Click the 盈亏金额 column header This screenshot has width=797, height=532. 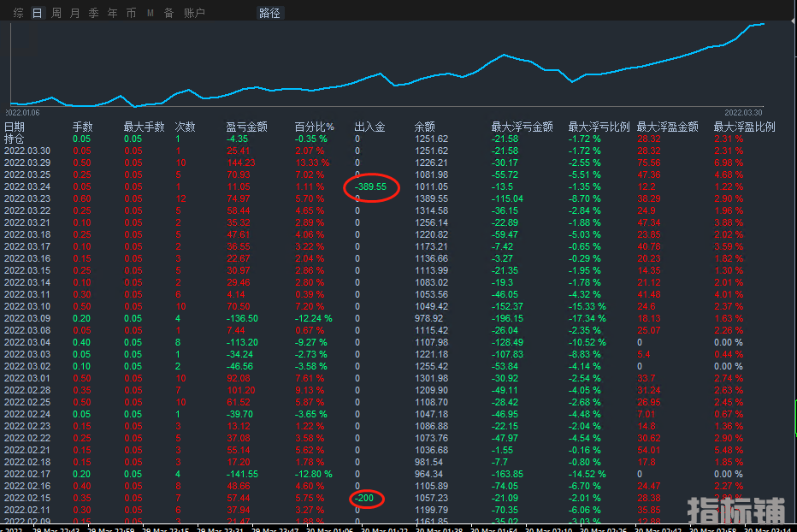[245, 127]
